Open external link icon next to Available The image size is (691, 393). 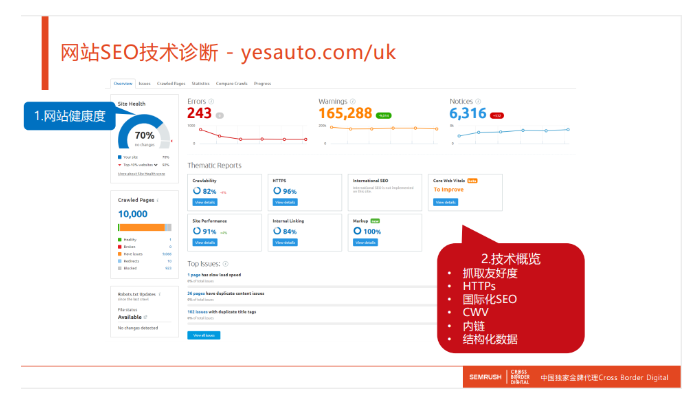[145, 317]
